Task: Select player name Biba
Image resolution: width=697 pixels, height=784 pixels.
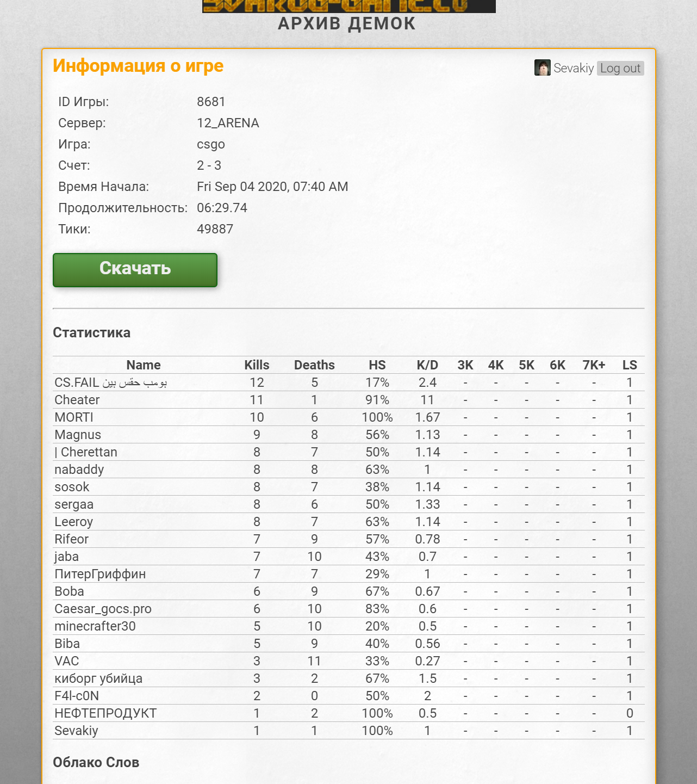Action: point(67,644)
